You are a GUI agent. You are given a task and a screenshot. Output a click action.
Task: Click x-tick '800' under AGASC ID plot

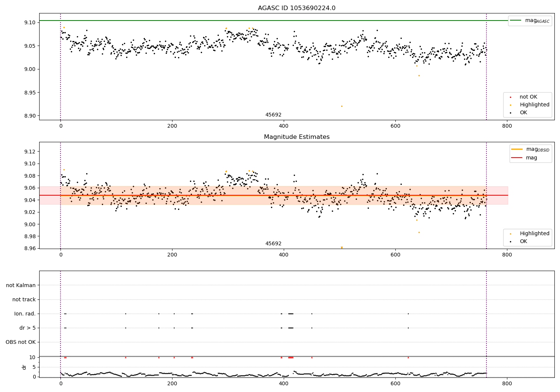[507, 126]
